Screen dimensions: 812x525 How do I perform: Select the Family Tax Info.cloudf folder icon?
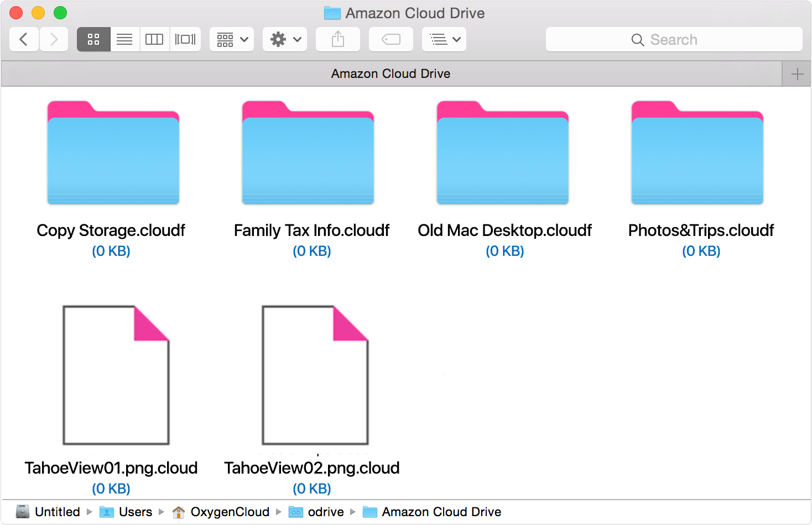308,153
